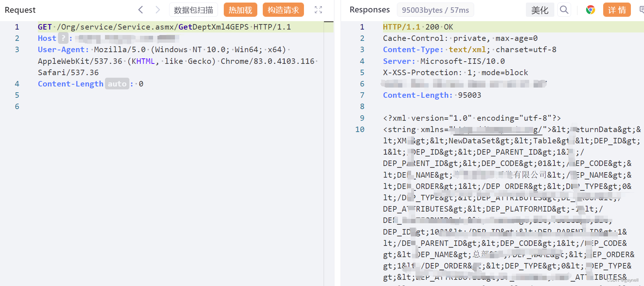Viewport: 644px width, 286px height.
Task: Click response line number 10
Action: 360,129
